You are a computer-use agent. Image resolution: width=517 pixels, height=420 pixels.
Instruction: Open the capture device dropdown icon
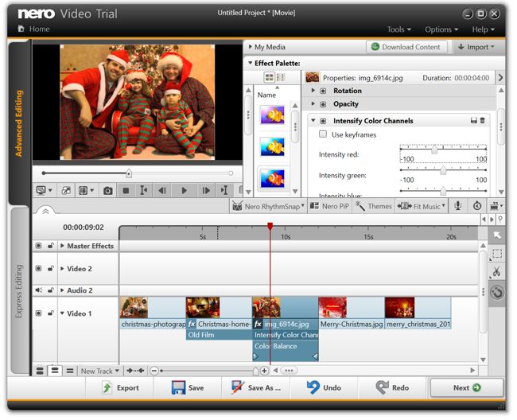pos(496,206)
